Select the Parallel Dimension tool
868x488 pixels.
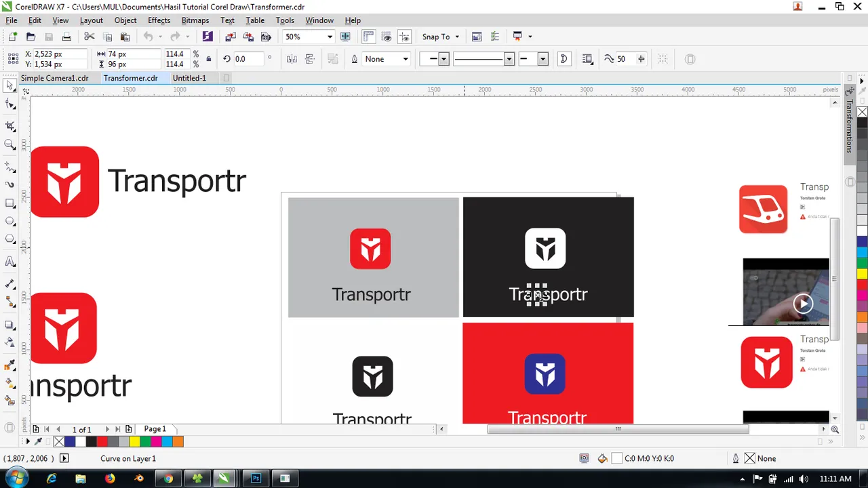[9, 284]
